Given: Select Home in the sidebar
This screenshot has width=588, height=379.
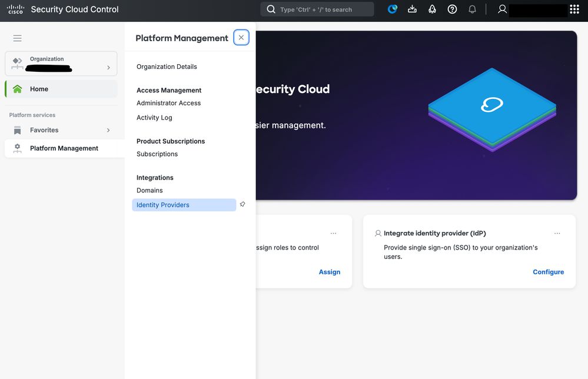Looking at the screenshot, I should pyautogui.click(x=39, y=89).
